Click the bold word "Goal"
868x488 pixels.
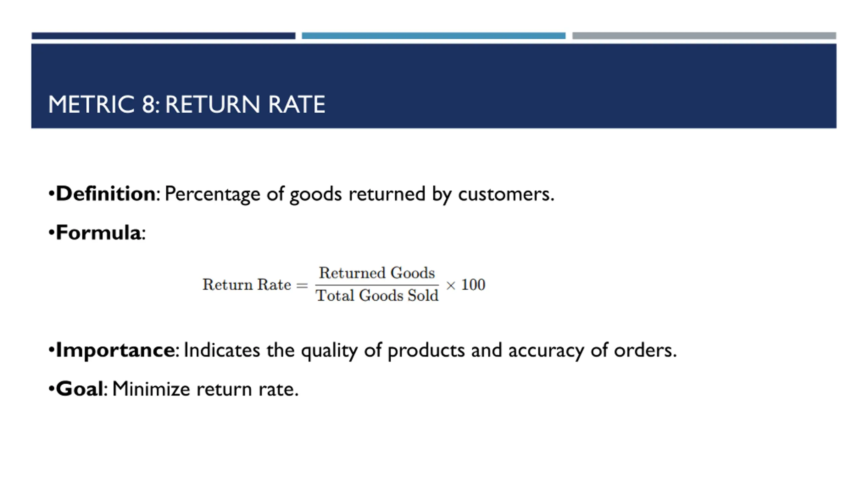(x=79, y=389)
